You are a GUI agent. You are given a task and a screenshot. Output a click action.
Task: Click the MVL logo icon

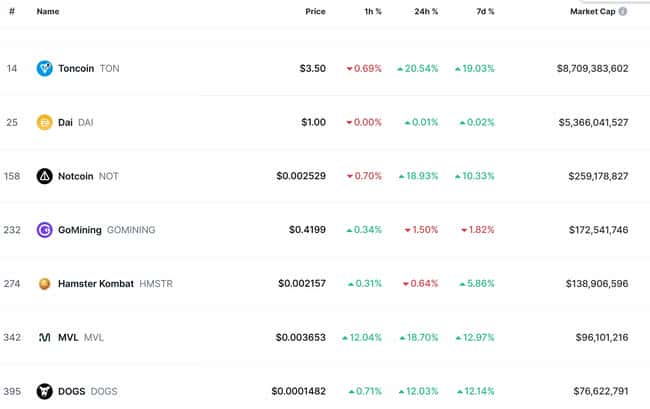coord(45,338)
